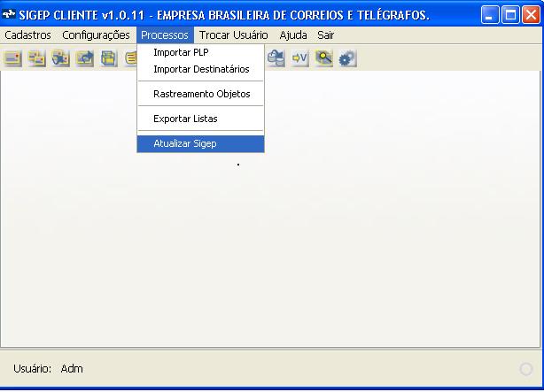Open the Trocar Usuário menu

[x=234, y=35]
